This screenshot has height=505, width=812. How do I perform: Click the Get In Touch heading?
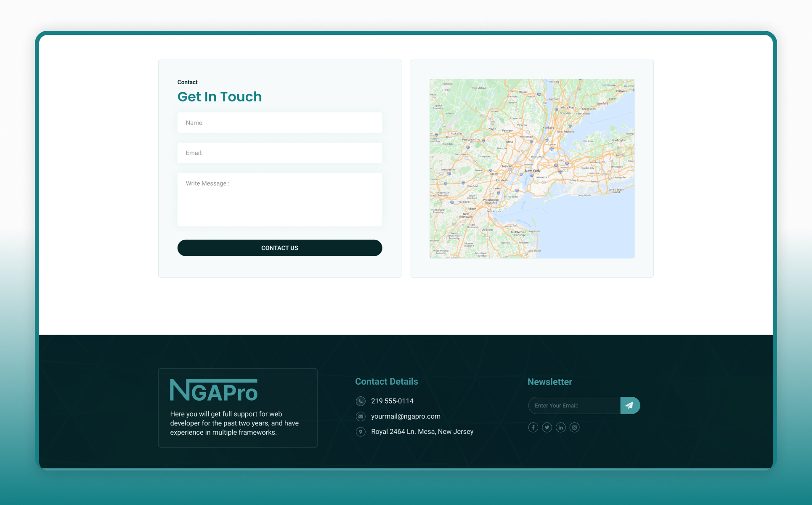(220, 97)
